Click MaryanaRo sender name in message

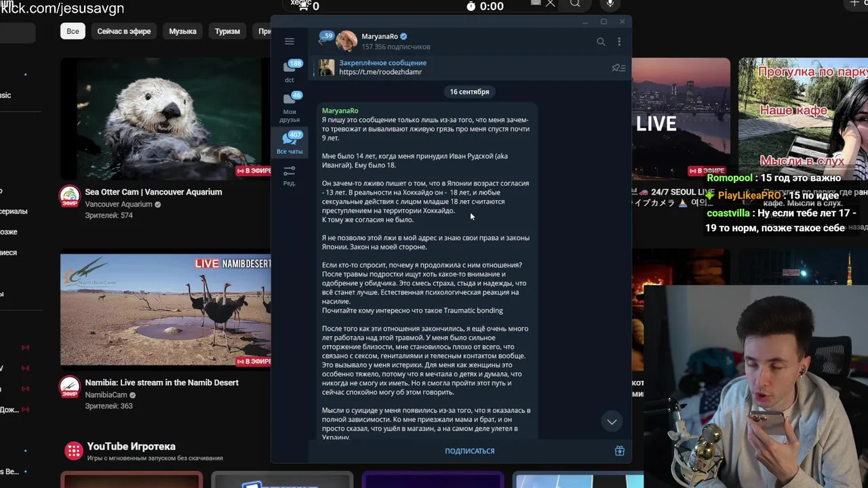pos(340,110)
